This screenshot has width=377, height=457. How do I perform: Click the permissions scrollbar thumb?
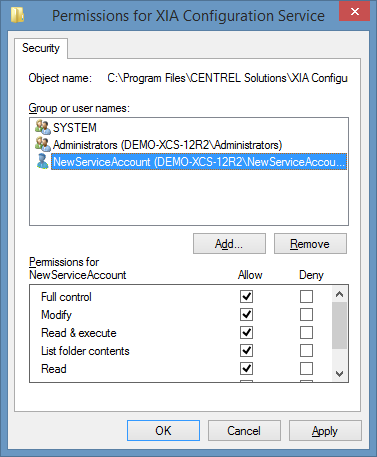click(339, 325)
